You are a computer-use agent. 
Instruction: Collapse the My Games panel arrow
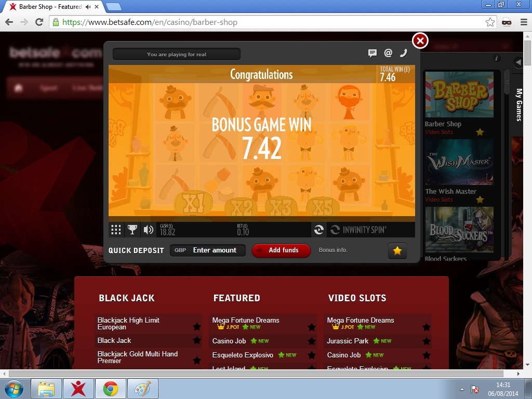pyautogui.click(x=518, y=62)
